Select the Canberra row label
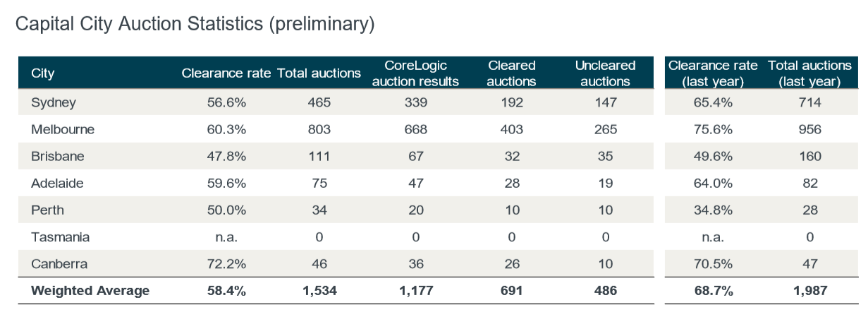Image resolution: width=868 pixels, height=312 pixels. click(59, 264)
